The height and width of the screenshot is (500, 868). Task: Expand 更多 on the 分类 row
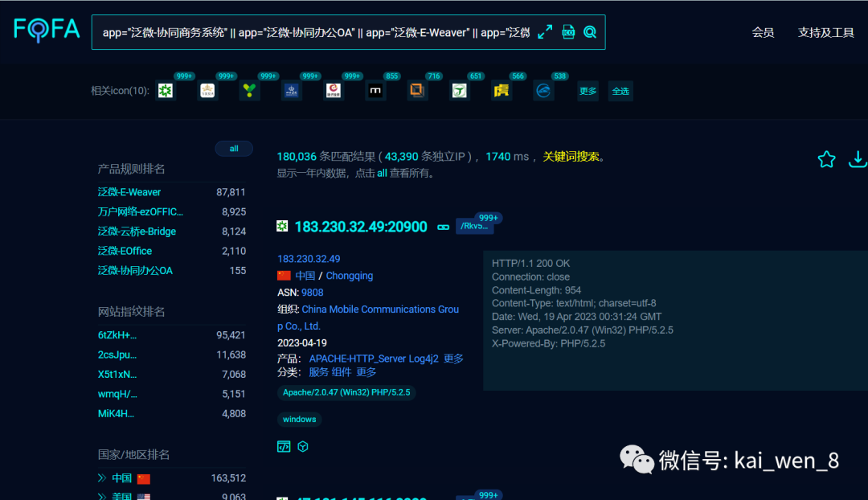click(366, 372)
